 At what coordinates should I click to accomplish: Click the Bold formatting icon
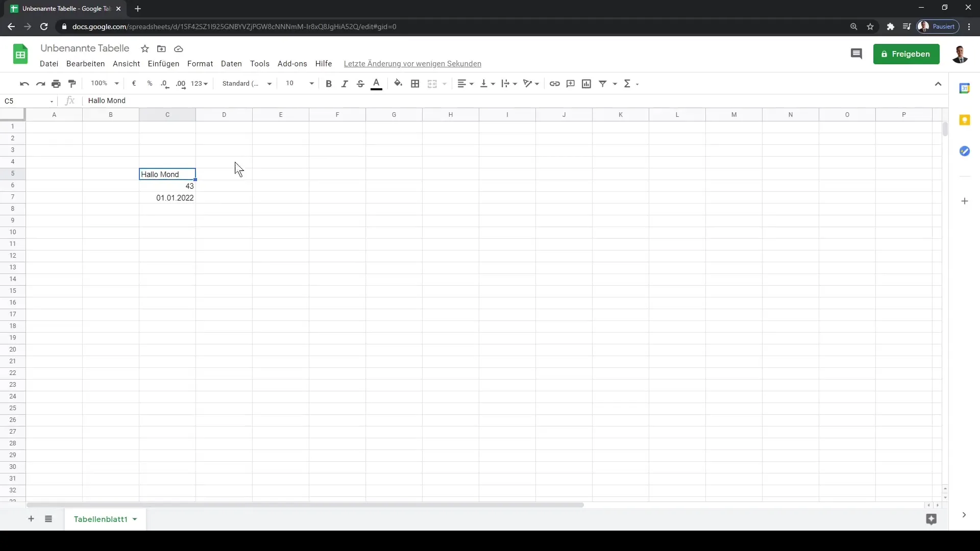point(329,84)
